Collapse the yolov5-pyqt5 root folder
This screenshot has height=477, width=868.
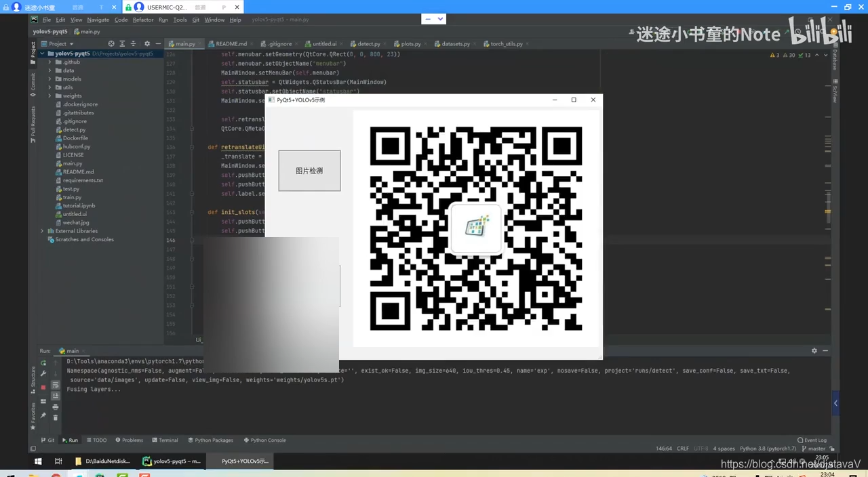tap(43, 54)
